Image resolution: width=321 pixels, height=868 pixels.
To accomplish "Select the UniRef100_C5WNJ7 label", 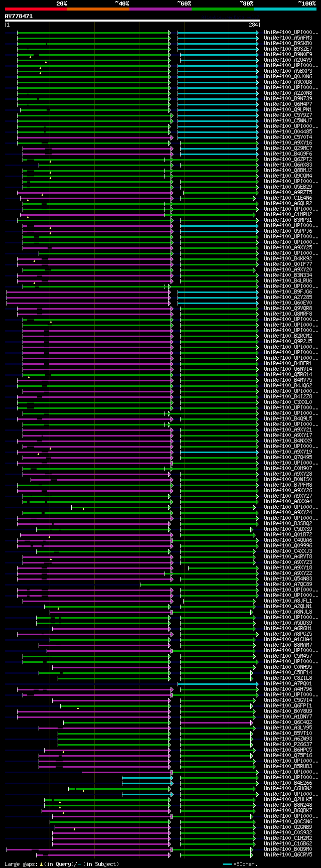I will (288, 120).
